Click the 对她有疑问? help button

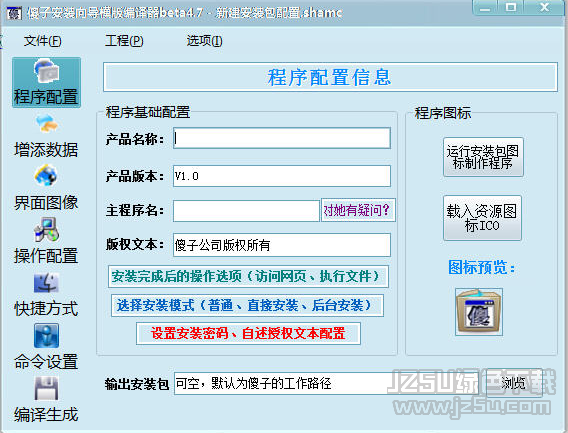coord(358,210)
